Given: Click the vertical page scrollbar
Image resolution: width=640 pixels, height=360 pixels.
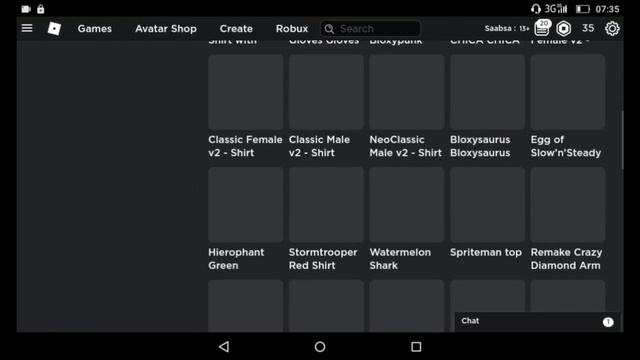Looking at the screenshot, I should 622,140.
